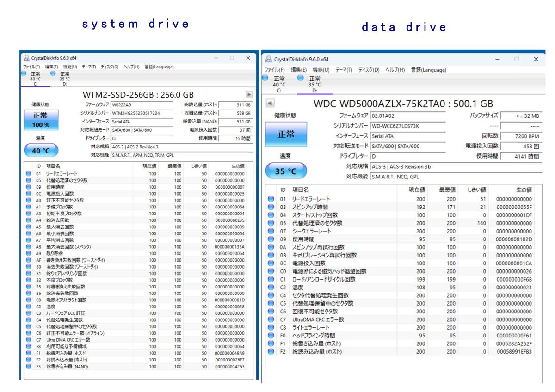The image size is (555, 392).
Task: Click status circle icon of 05 row in WDC table
Action: click(x=271, y=223)
